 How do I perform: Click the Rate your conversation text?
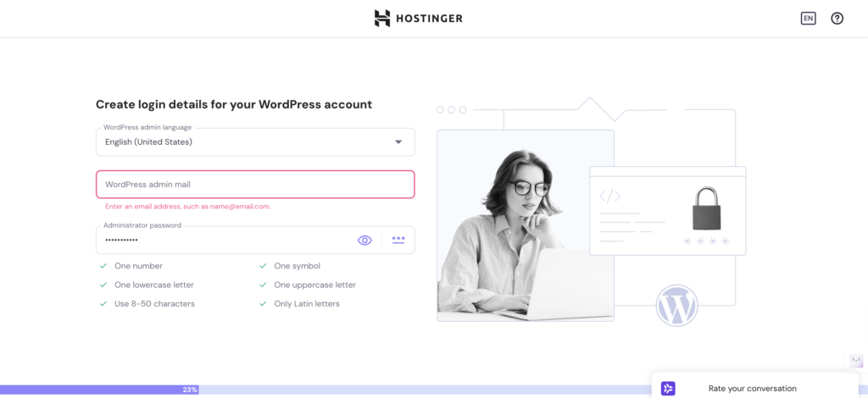click(752, 388)
